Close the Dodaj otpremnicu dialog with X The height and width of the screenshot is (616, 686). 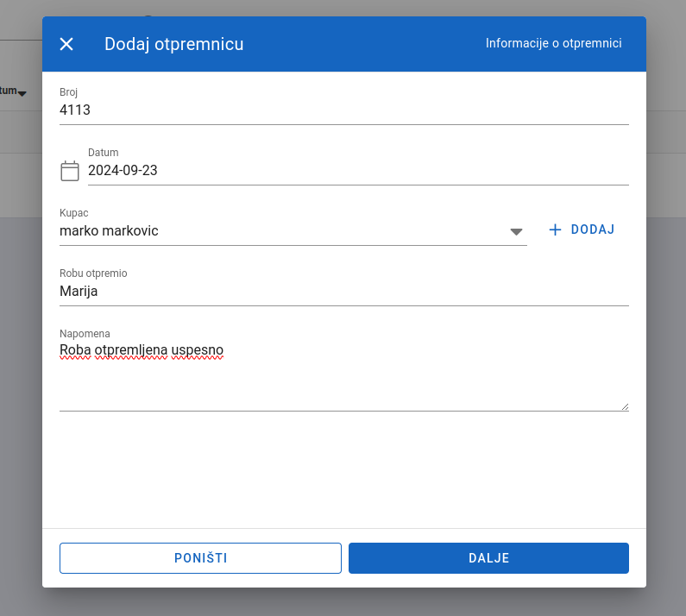pos(66,44)
